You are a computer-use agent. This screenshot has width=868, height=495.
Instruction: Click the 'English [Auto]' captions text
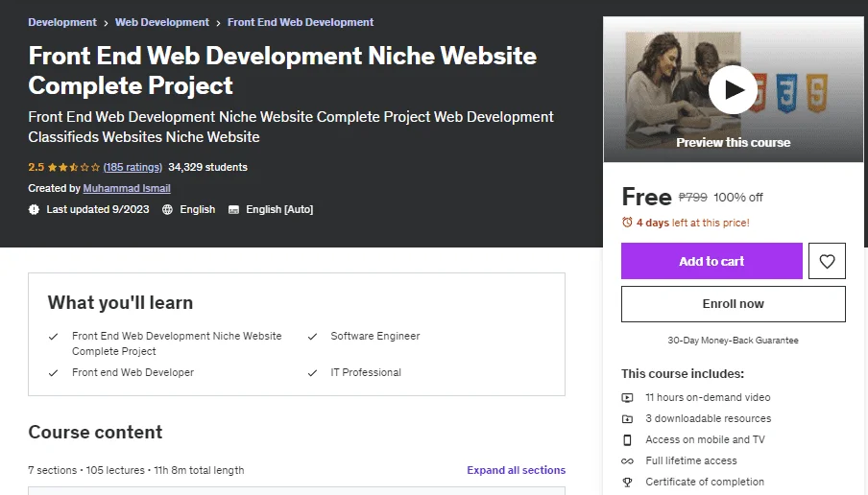(279, 210)
